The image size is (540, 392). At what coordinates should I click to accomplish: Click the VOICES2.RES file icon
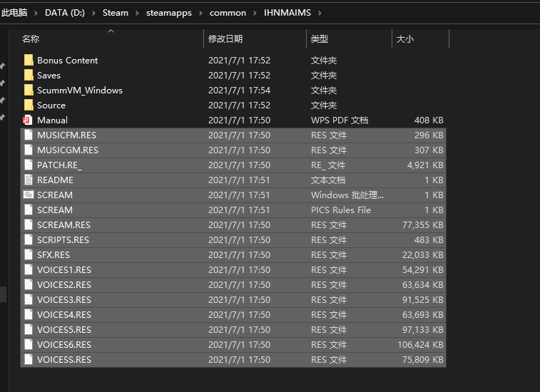pos(29,284)
